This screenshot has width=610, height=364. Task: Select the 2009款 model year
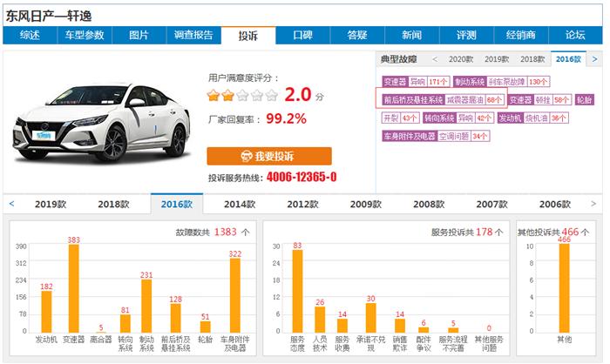(x=366, y=204)
